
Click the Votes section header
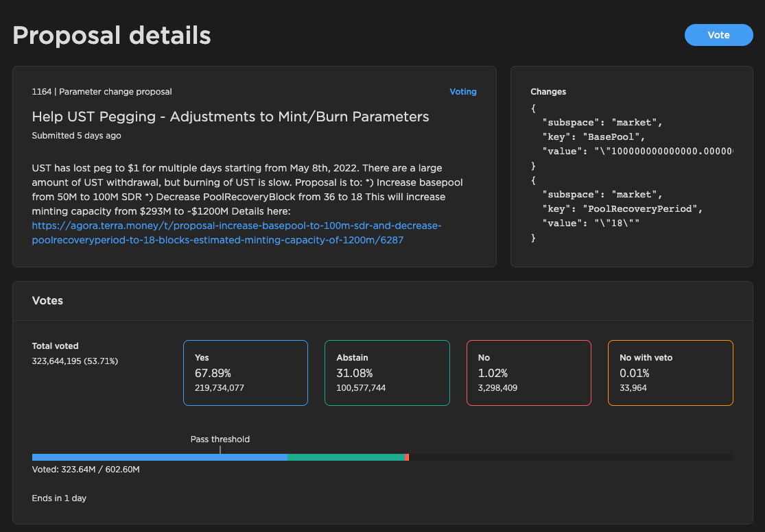pyautogui.click(x=47, y=300)
